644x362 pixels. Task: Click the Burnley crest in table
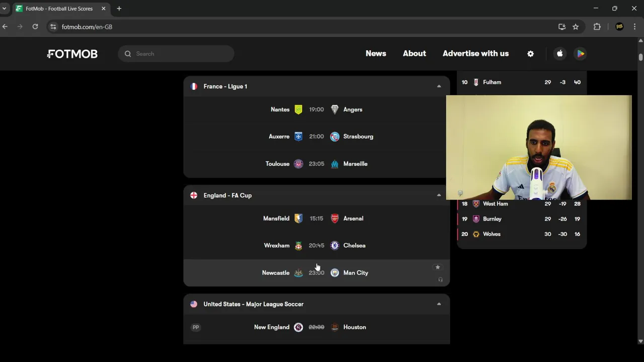(x=476, y=219)
